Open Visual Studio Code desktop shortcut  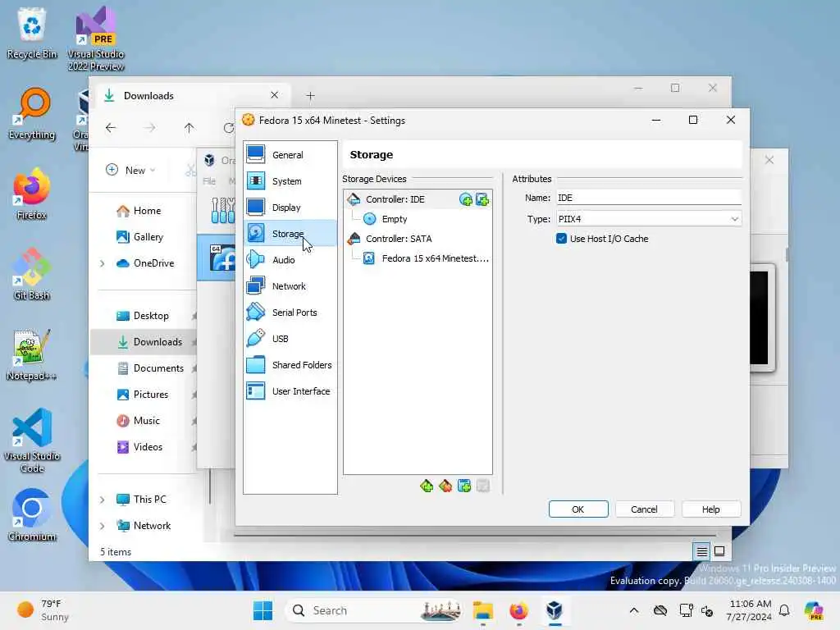pos(32,441)
